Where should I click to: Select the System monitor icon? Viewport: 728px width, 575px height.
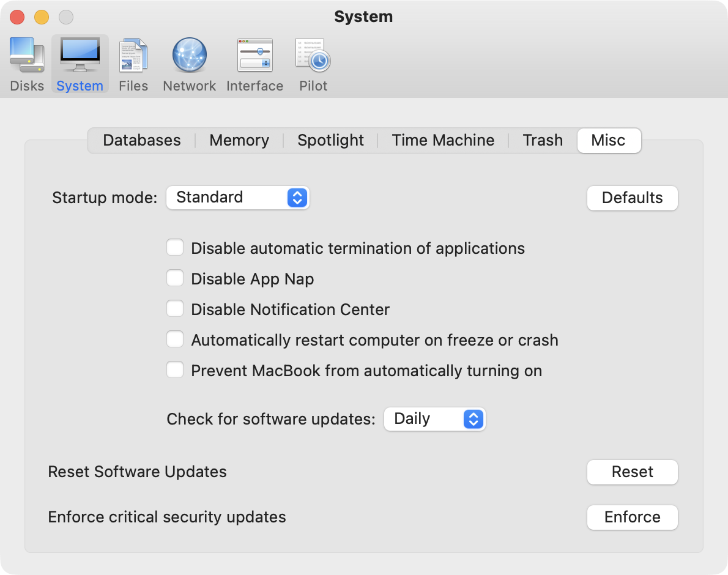point(80,56)
